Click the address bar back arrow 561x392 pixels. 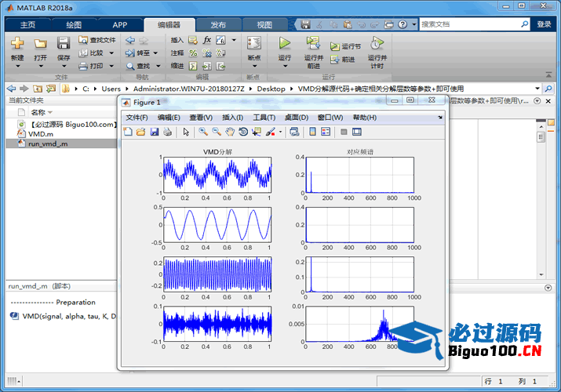click(x=12, y=89)
